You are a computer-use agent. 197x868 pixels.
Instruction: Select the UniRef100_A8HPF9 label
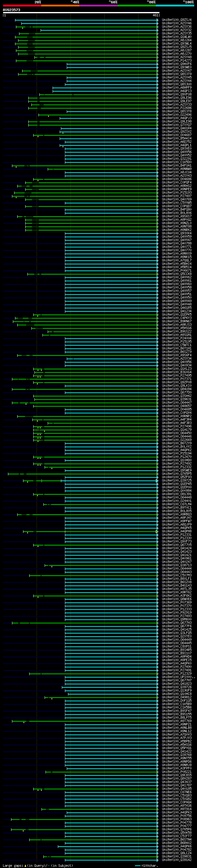coord(176,88)
